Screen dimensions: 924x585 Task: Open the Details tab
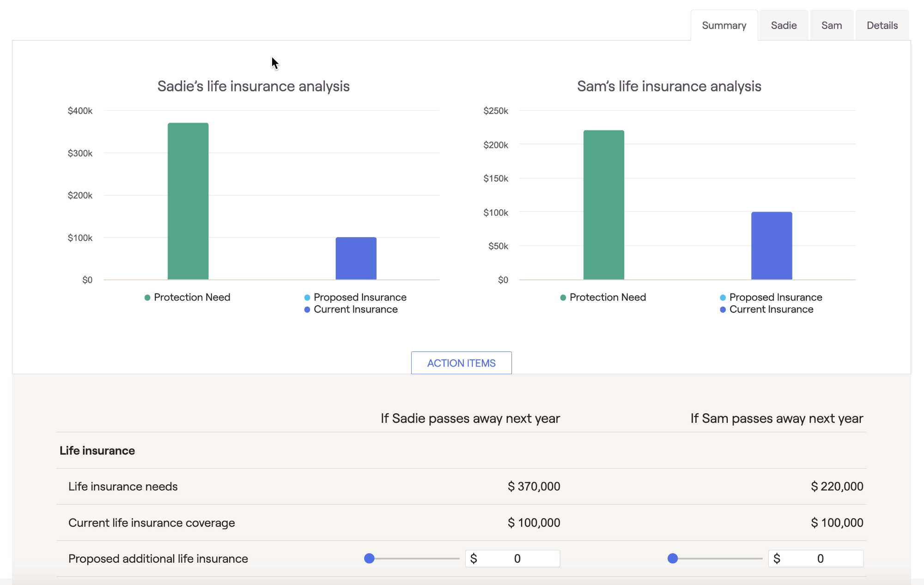(x=881, y=25)
